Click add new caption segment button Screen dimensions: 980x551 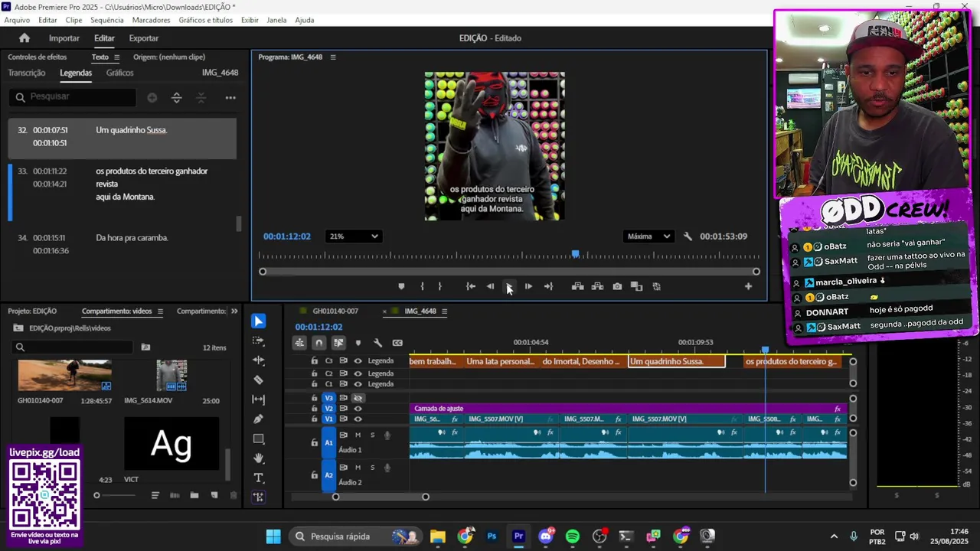tap(152, 98)
